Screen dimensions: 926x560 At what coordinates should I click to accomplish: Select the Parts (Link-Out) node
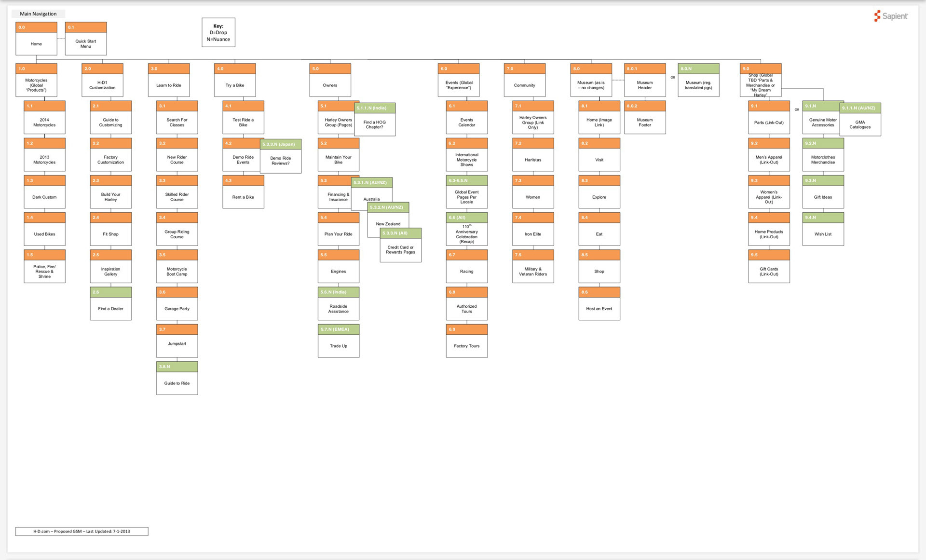pyautogui.click(x=769, y=117)
